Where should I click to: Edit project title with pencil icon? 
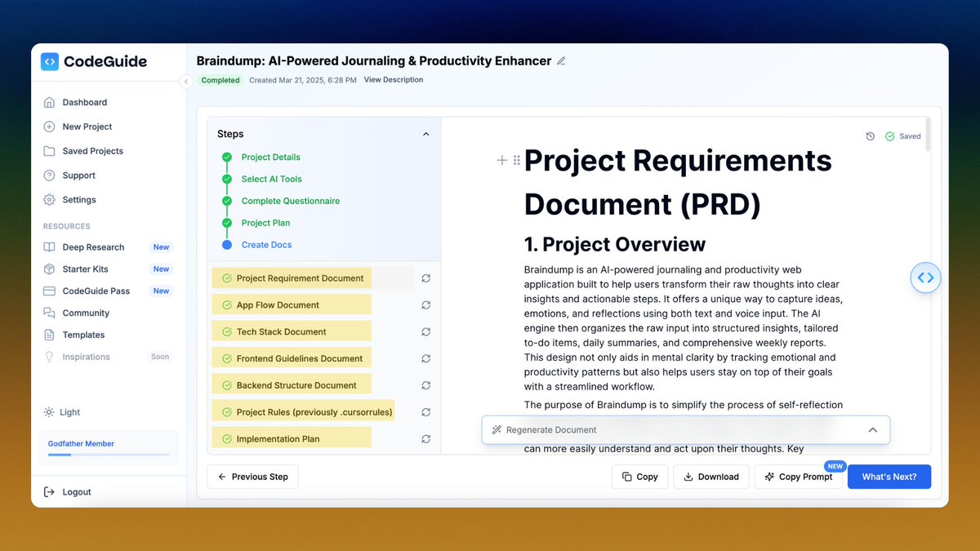[x=561, y=61]
